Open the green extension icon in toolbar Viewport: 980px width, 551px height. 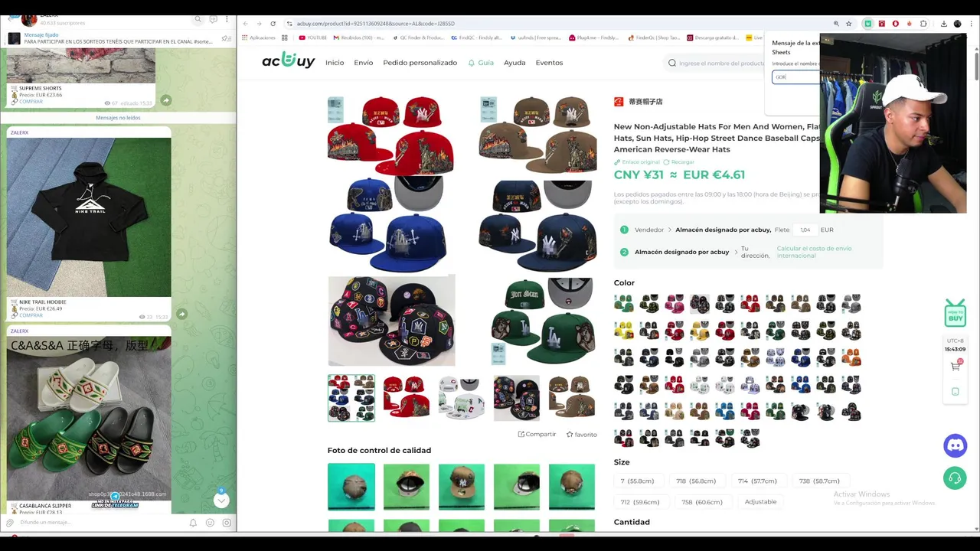[x=867, y=24]
